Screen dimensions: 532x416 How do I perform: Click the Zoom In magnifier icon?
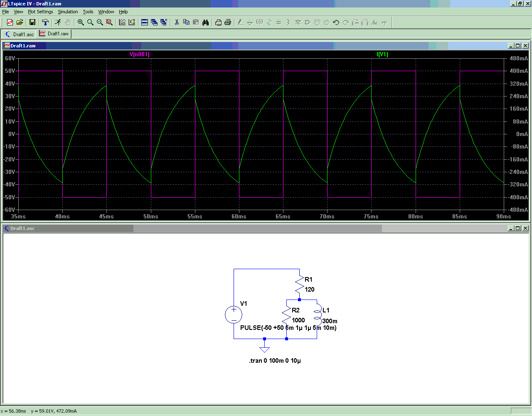pos(81,22)
